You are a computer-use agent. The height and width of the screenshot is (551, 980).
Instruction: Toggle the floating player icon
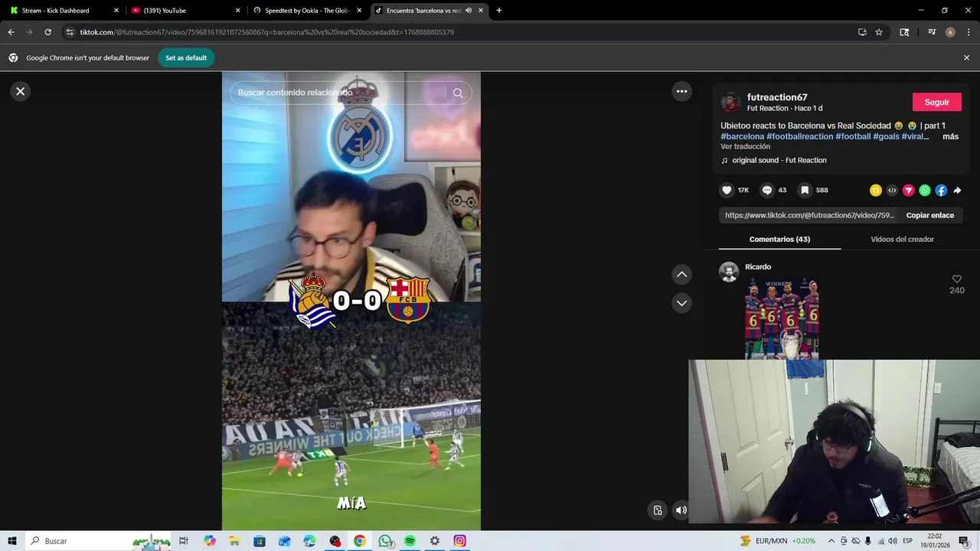click(x=658, y=510)
